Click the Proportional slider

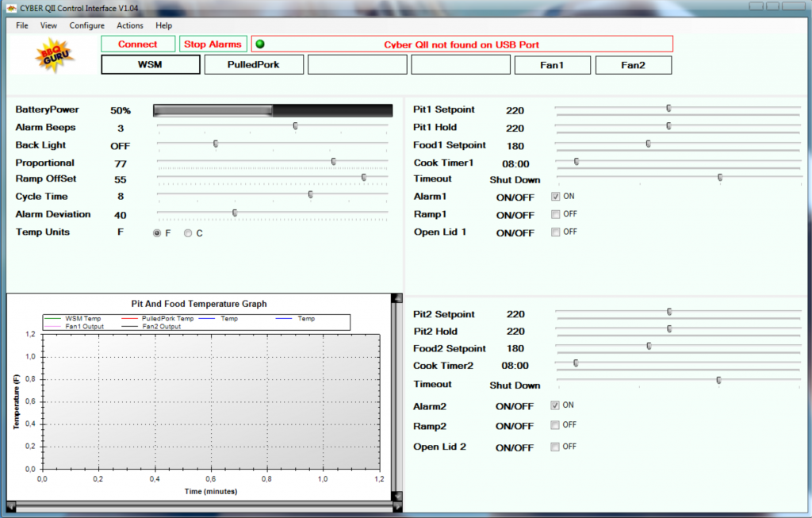[x=273, y=162]
